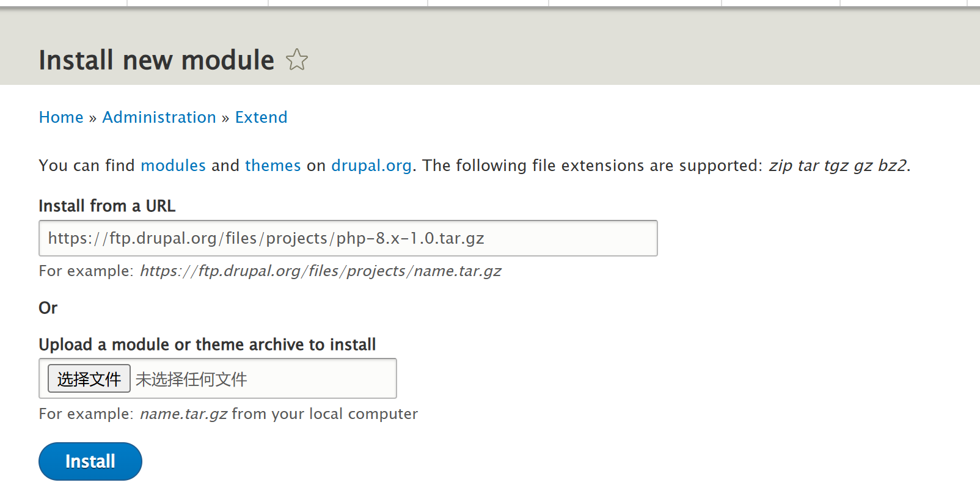
Task: Visit the drupal.org link
Action: coord(371,166)
